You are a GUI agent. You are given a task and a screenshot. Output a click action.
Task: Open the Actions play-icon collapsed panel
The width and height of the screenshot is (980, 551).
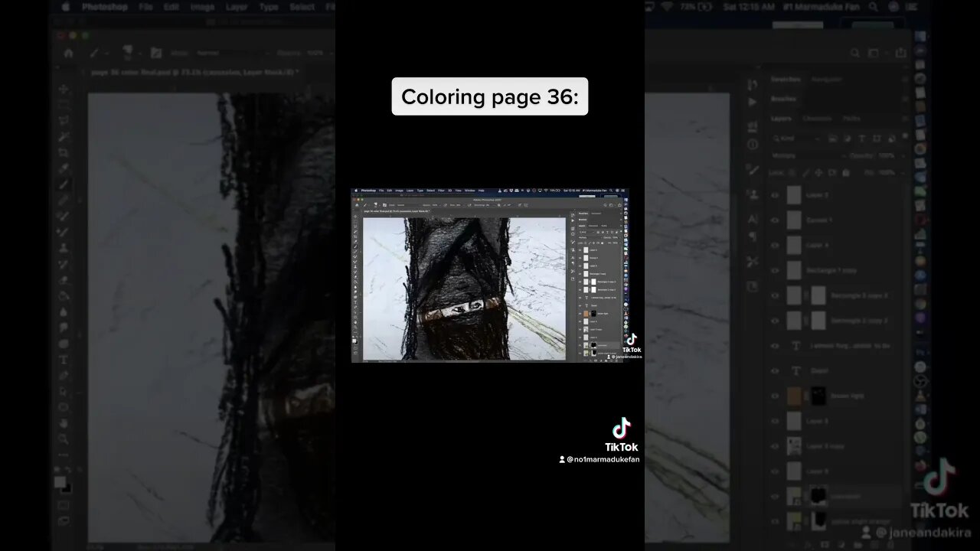coord(753,102)
